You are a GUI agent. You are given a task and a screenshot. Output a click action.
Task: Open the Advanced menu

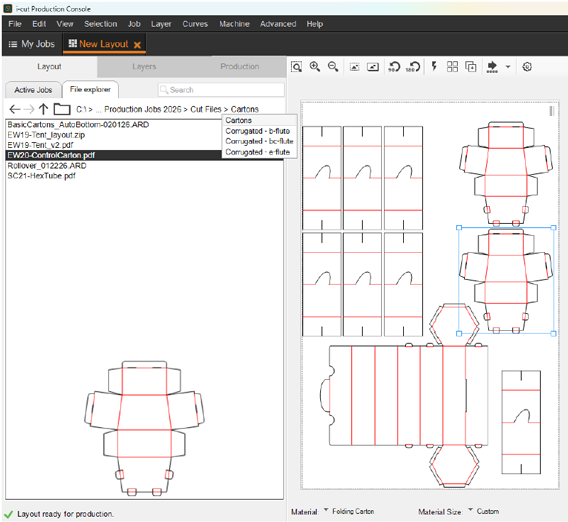coord(278,24)
